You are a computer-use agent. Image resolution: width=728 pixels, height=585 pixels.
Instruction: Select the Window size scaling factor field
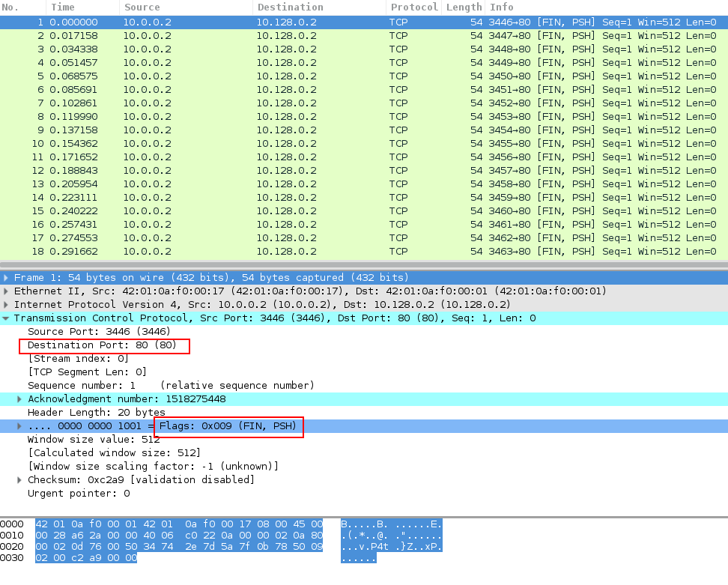[364, 466]
